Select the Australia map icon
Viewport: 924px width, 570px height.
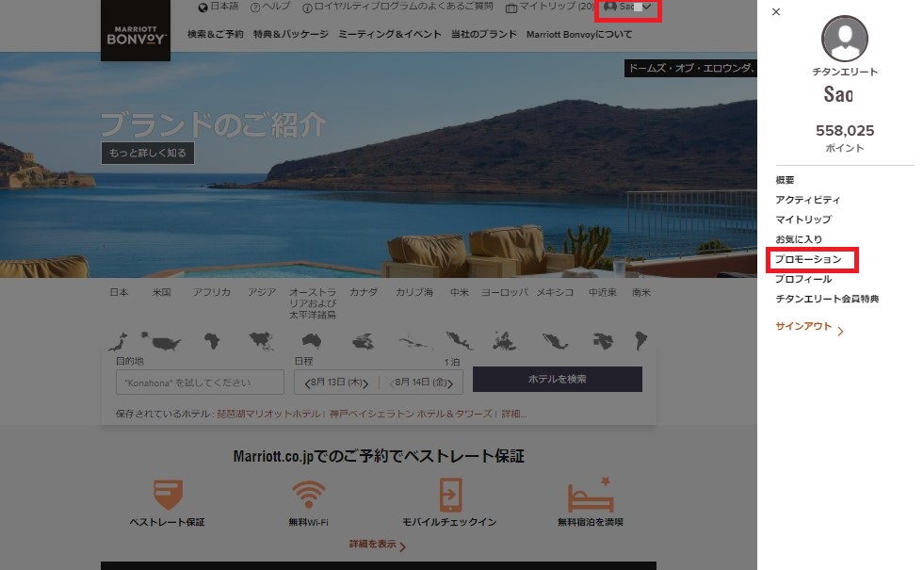pos(311,340)
